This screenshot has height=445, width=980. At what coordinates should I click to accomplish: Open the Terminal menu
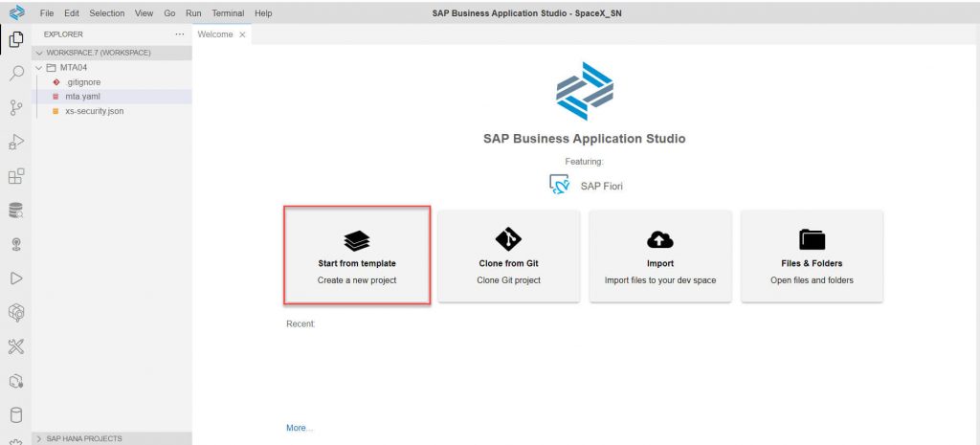228,13
